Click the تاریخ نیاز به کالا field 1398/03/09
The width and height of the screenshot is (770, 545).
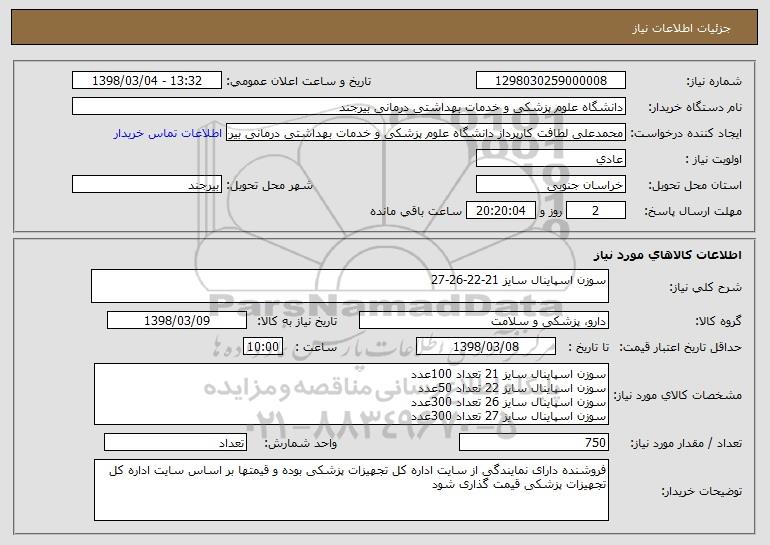(177, 321)
